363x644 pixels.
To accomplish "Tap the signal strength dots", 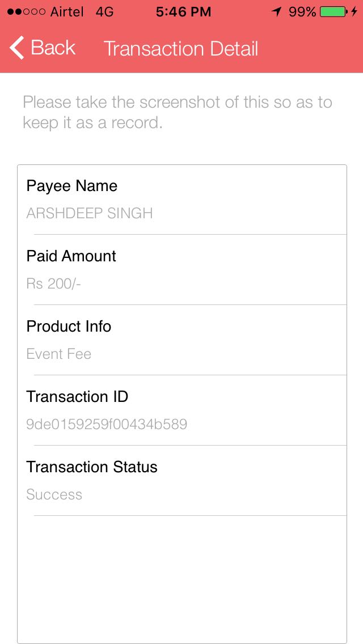I will (x=26, y=12).
